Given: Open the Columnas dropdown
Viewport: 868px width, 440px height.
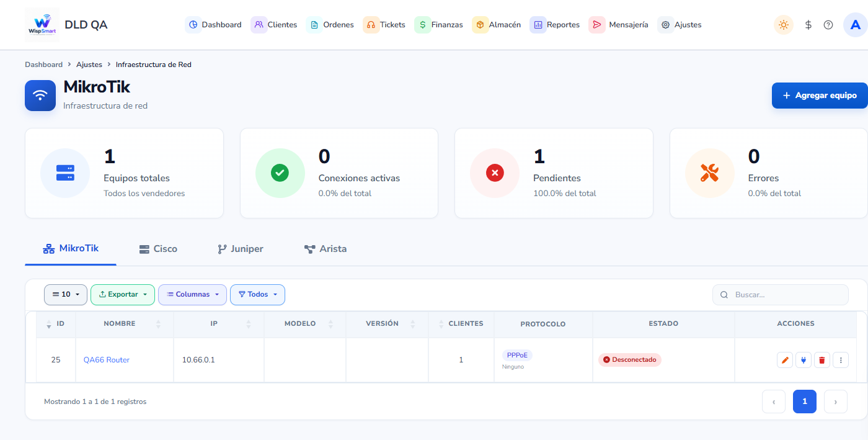Looking at the screenshot, I should click(193, 295).
